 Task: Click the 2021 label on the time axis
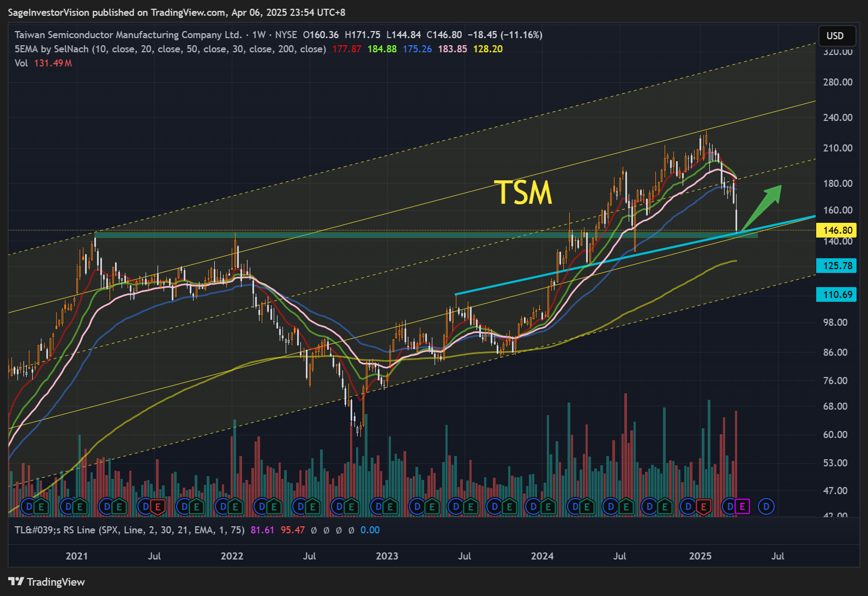coord(77,556)
